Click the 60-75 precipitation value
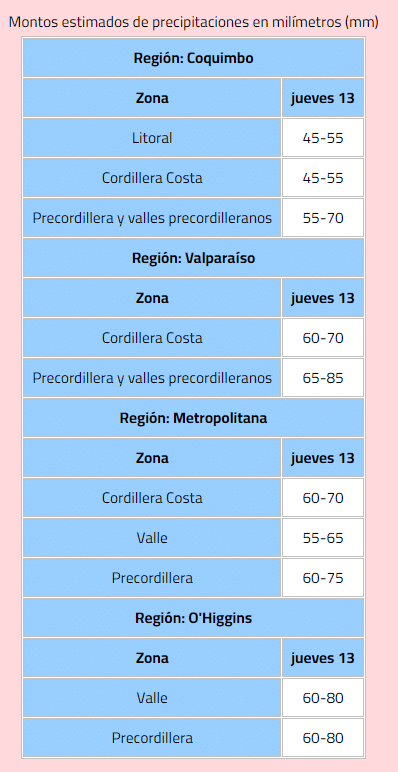The width and height of the screenshot is (398, 772). click(323, 578)
